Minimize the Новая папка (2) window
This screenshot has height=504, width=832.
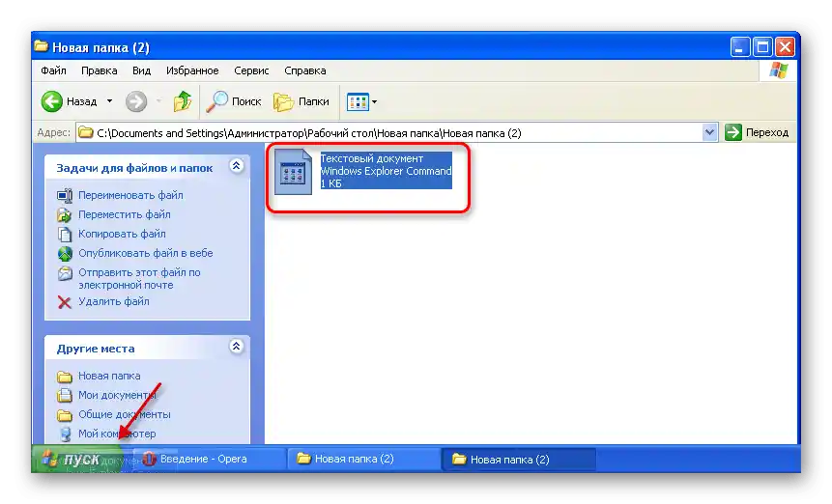point(739,47)
